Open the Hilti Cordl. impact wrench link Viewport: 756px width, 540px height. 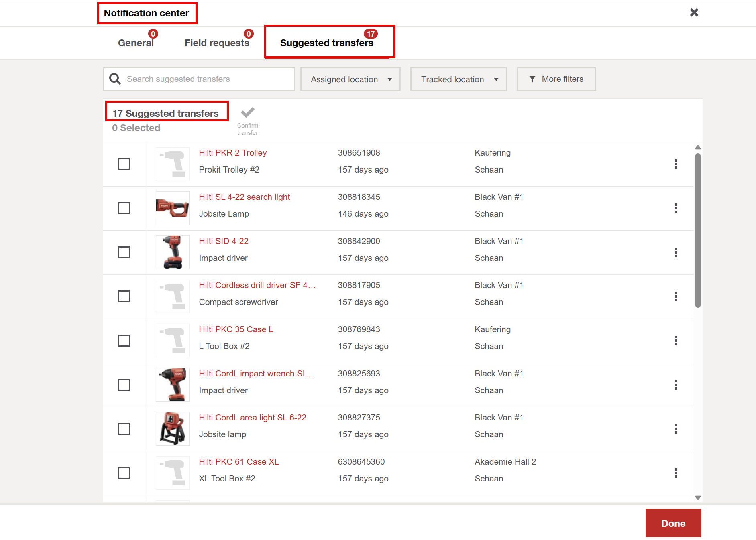tap(256, 374)
